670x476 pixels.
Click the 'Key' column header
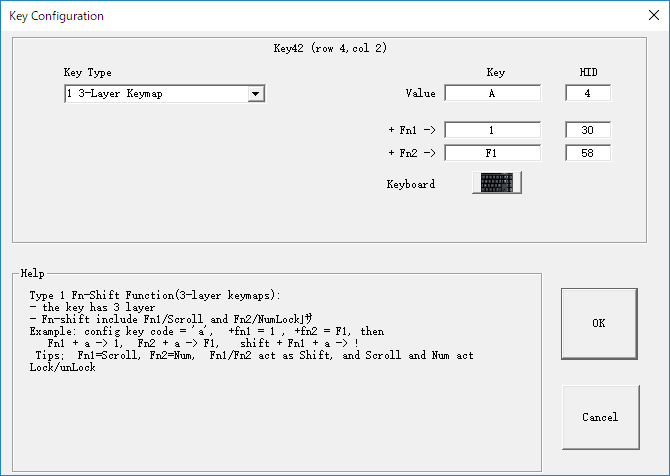coord(496,73)
